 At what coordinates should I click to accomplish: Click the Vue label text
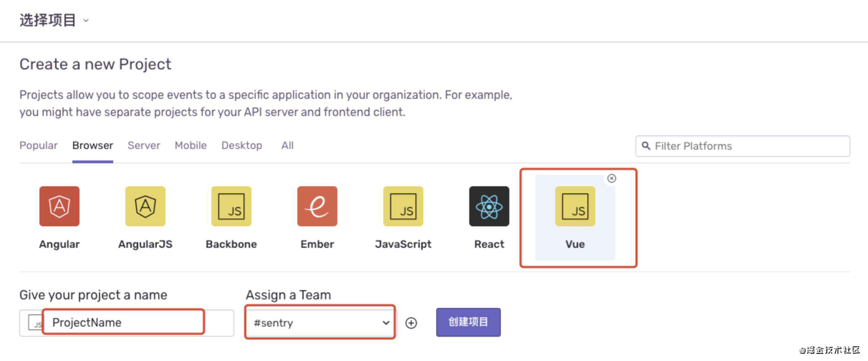point(575,244)
